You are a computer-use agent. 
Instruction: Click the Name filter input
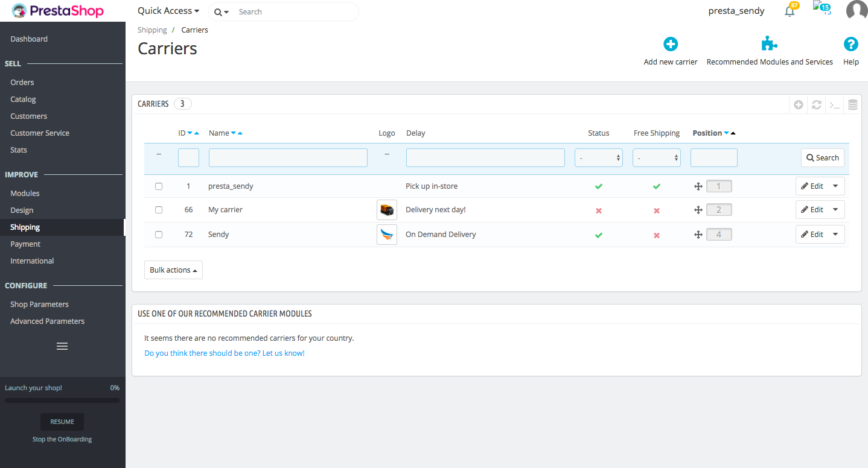288,158
